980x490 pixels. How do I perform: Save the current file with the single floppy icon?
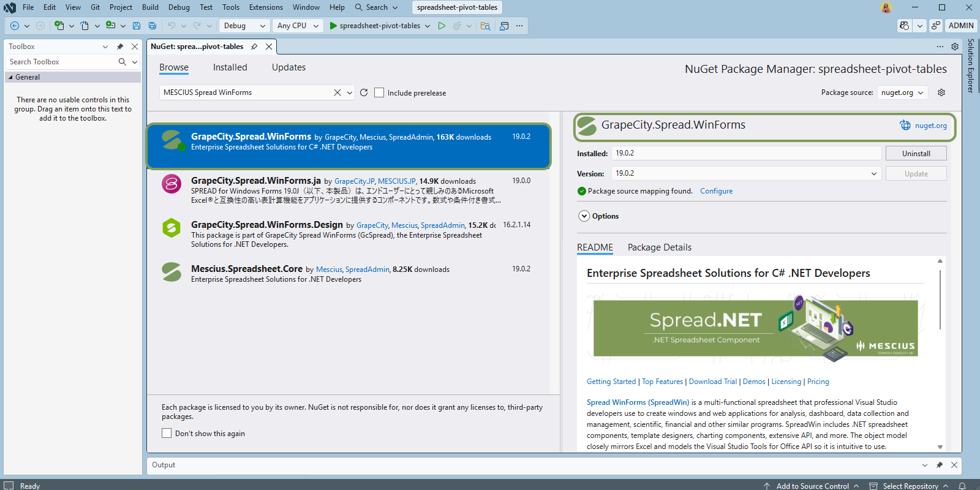137,26
